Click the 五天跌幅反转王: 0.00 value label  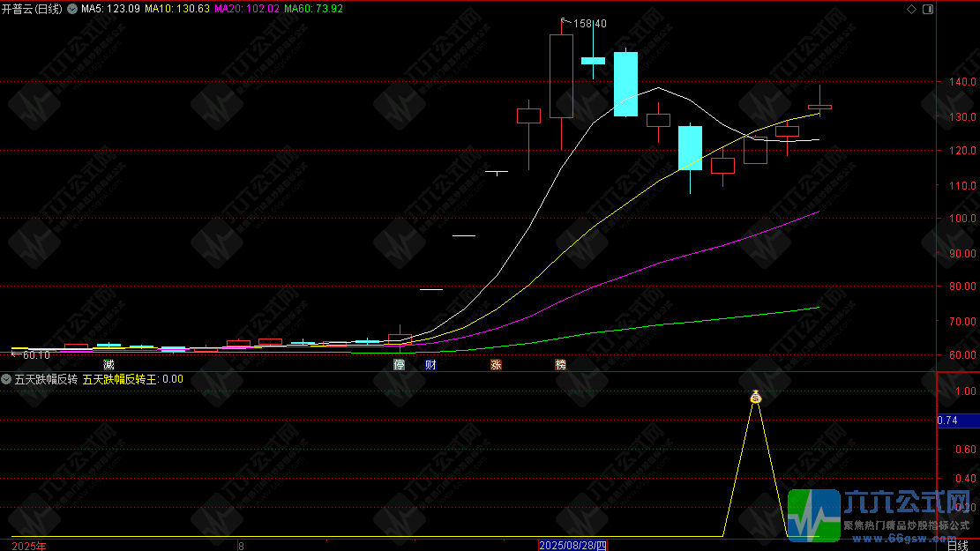133,379
